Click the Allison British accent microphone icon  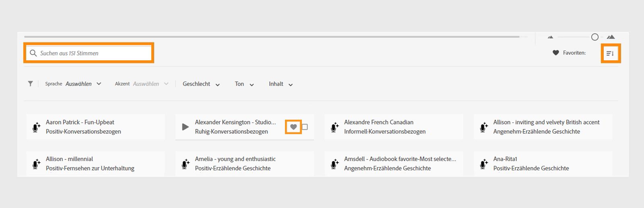pyautogui.click(x=484, y=127)
